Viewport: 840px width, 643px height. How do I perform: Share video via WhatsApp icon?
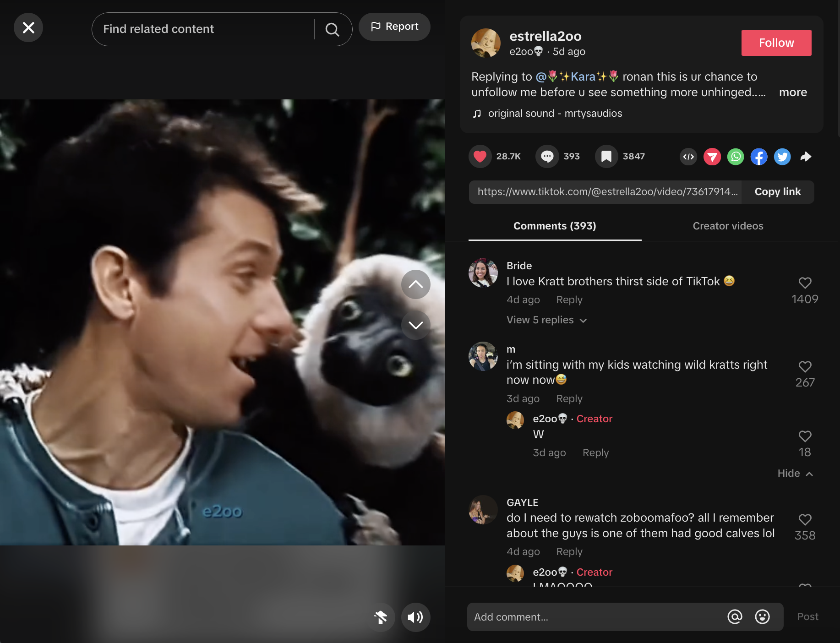click(736, 157)
